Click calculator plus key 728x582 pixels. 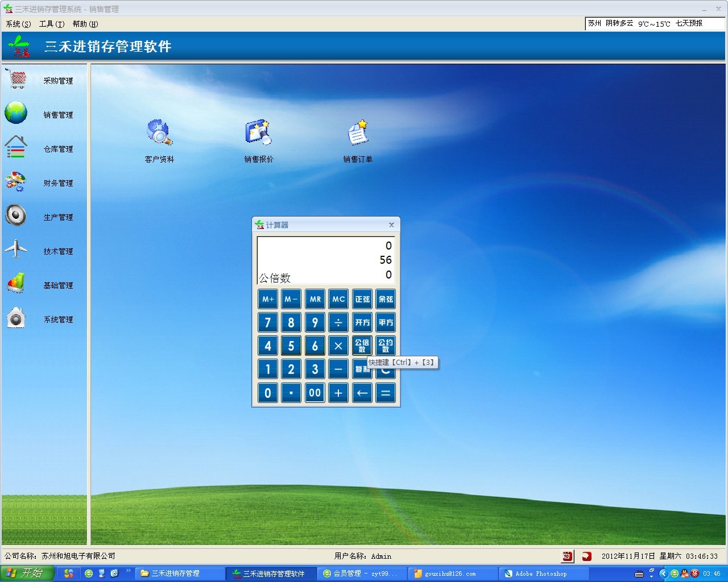pos(338,393)
